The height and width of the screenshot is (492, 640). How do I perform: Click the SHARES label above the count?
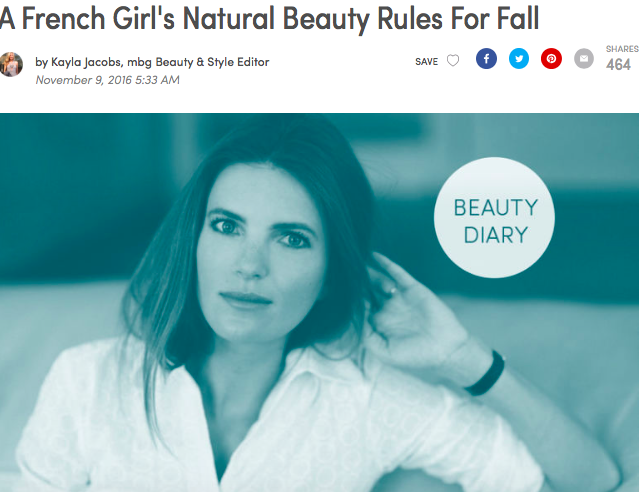pyautogui.click(x=622, y=49)
